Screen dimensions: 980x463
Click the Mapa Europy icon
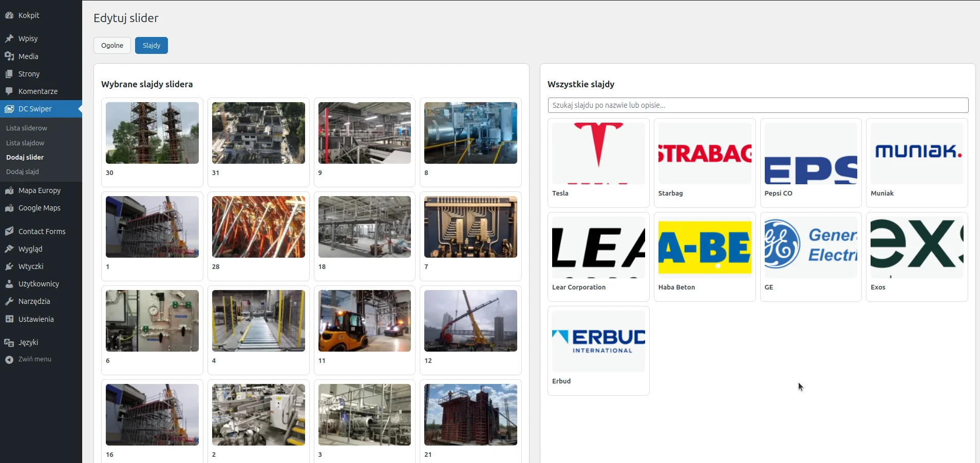[x=9, y=190]
